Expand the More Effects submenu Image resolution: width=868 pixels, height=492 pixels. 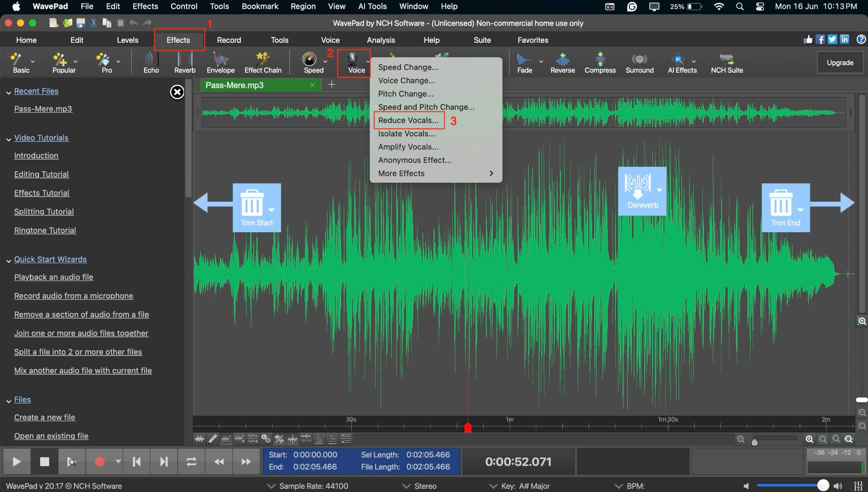[436, 173]
